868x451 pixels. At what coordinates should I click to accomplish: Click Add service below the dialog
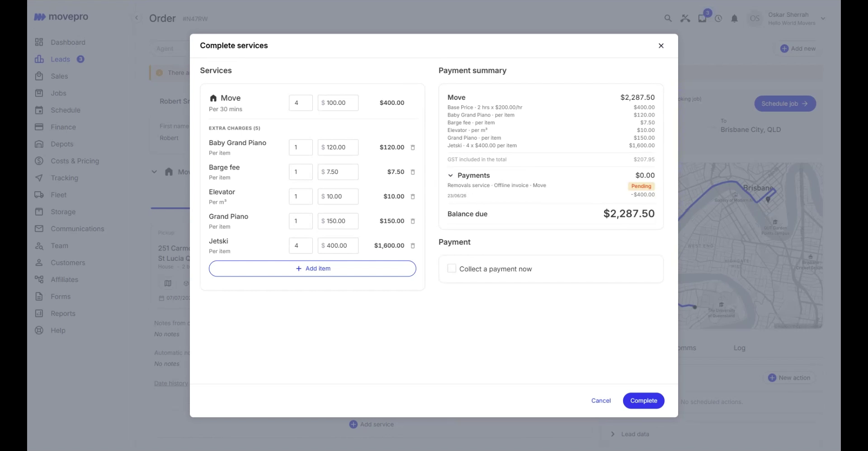(372, 424)
